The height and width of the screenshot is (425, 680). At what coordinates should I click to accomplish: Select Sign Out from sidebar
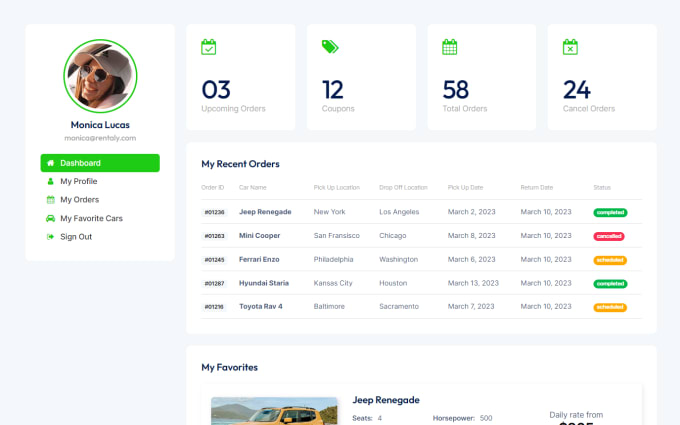click(76, 237)
